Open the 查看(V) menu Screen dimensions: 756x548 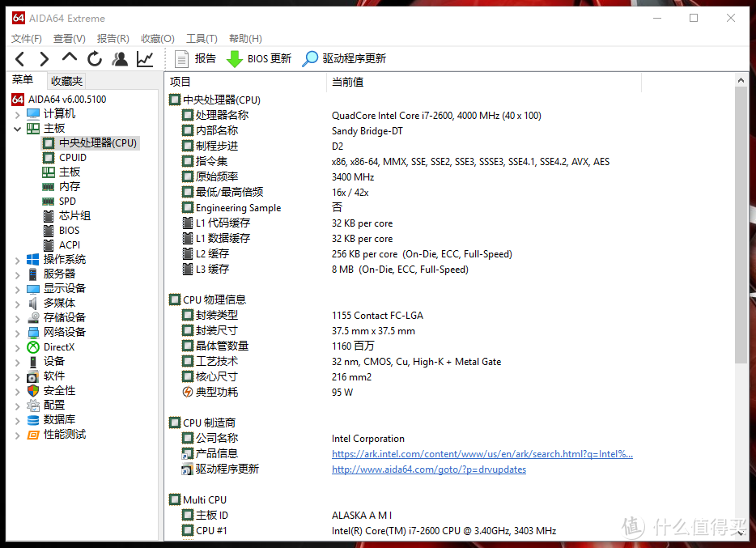[x=70, y=39]
